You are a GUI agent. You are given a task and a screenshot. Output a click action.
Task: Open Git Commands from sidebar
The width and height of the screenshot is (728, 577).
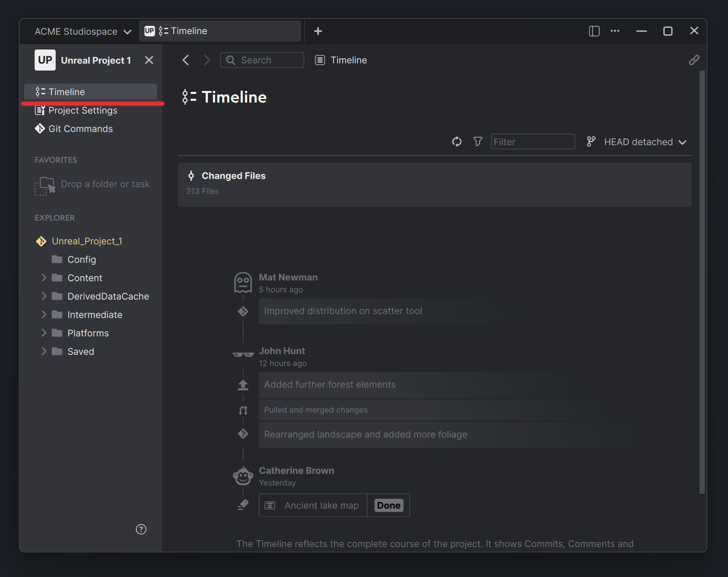coord(80,128)
